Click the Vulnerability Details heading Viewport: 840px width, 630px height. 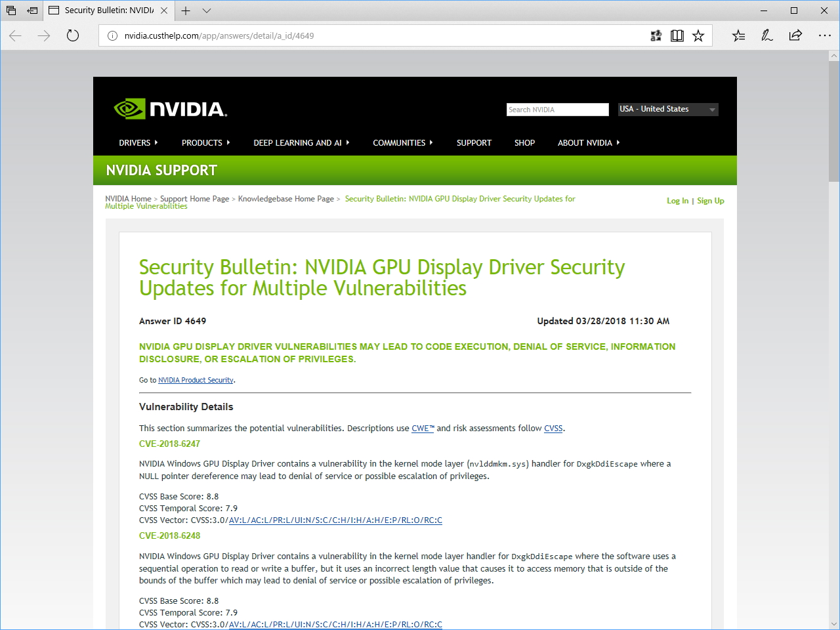click(186, 407)
